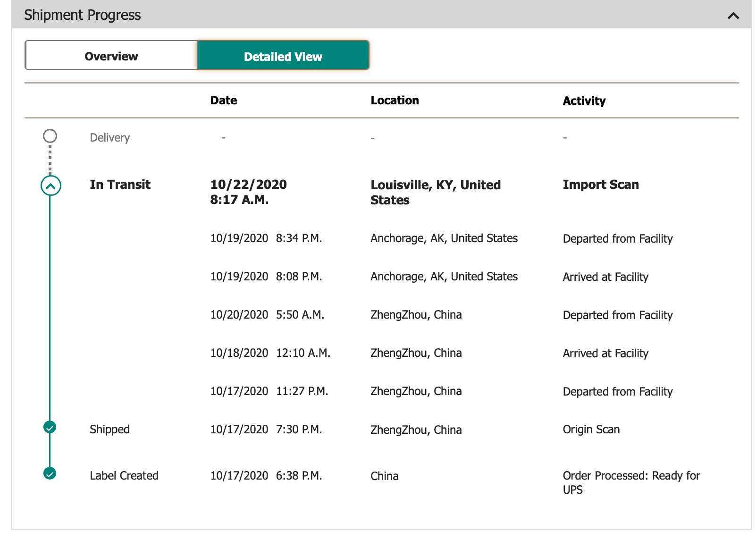Image resolution: width=756 pixels, height=540 pixels.
Task: Click Order Processed: Ready for UPS text
Action: [x=631, y=482]
